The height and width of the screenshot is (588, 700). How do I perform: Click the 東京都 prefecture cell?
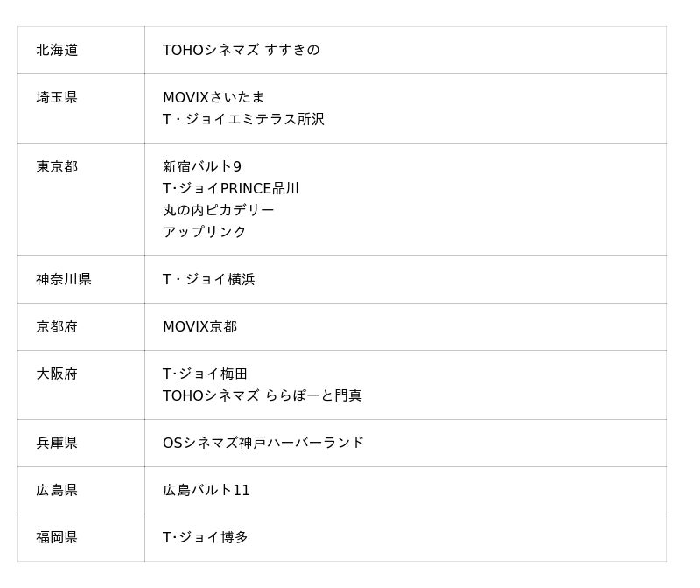tap(57, 166)
